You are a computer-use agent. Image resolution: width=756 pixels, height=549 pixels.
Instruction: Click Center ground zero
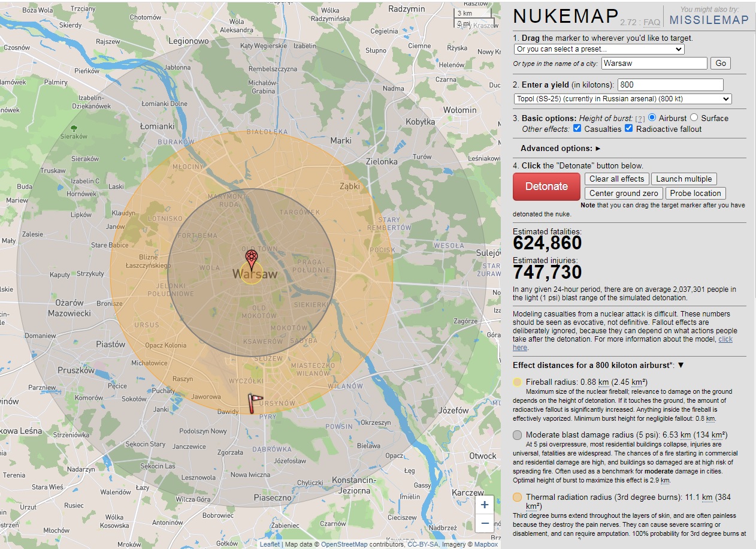tap(624, 193)
